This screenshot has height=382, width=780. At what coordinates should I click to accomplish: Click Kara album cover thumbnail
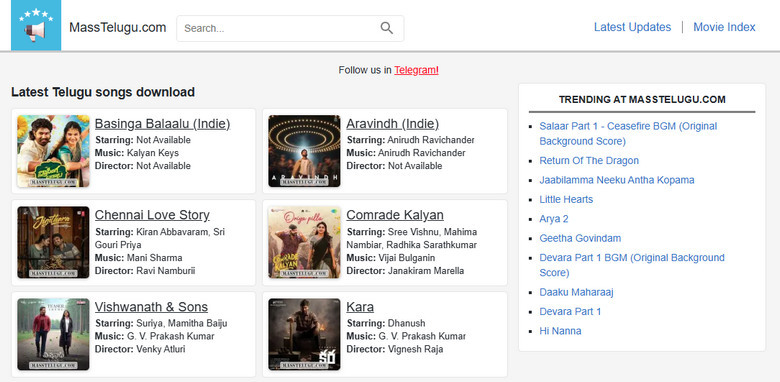tap(304, 334)
